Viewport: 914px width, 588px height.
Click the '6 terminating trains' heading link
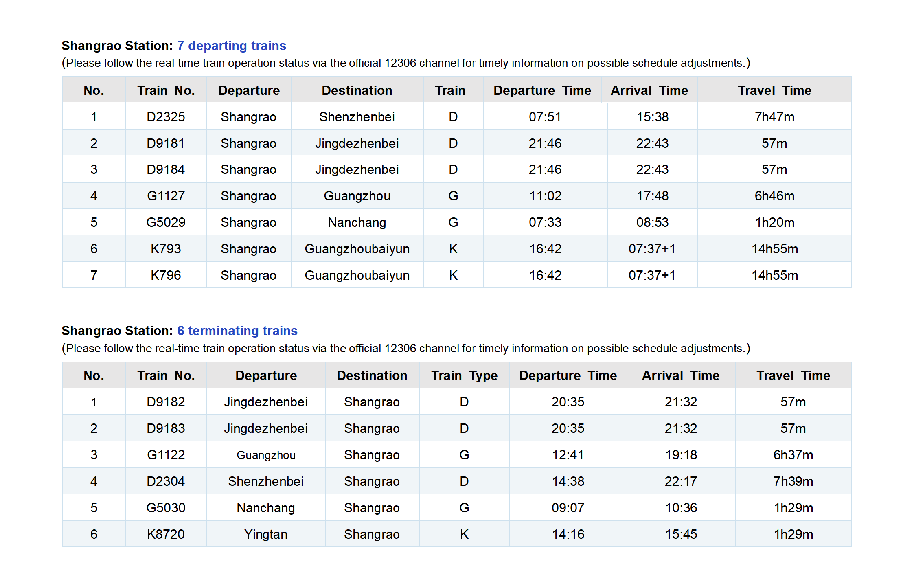point(237,331)
